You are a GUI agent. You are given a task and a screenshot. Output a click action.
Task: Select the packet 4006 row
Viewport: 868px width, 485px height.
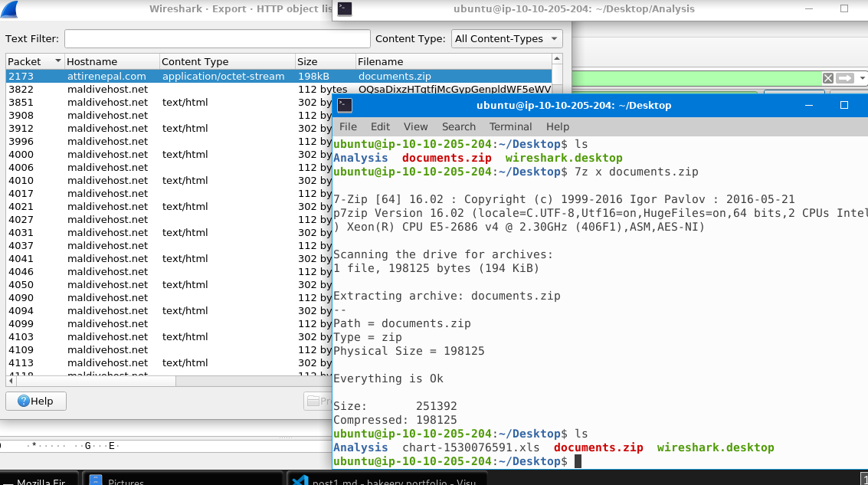(169, 167)
